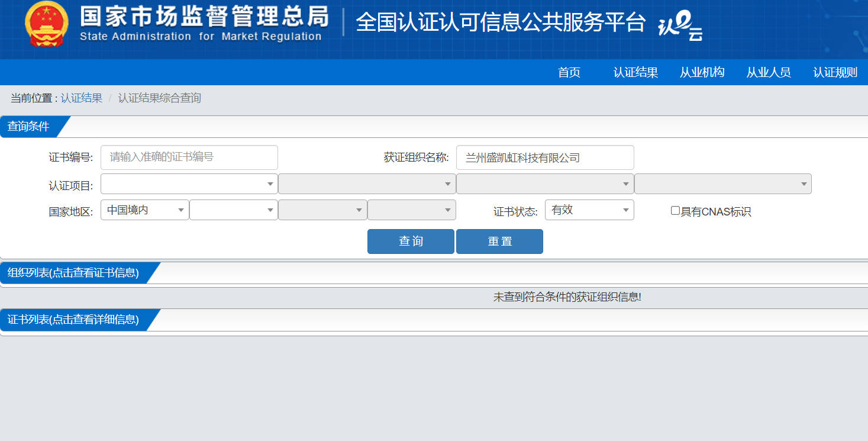
Task: Open the 证书状态 有效 dropdown
Action: [x=589, y=210]
